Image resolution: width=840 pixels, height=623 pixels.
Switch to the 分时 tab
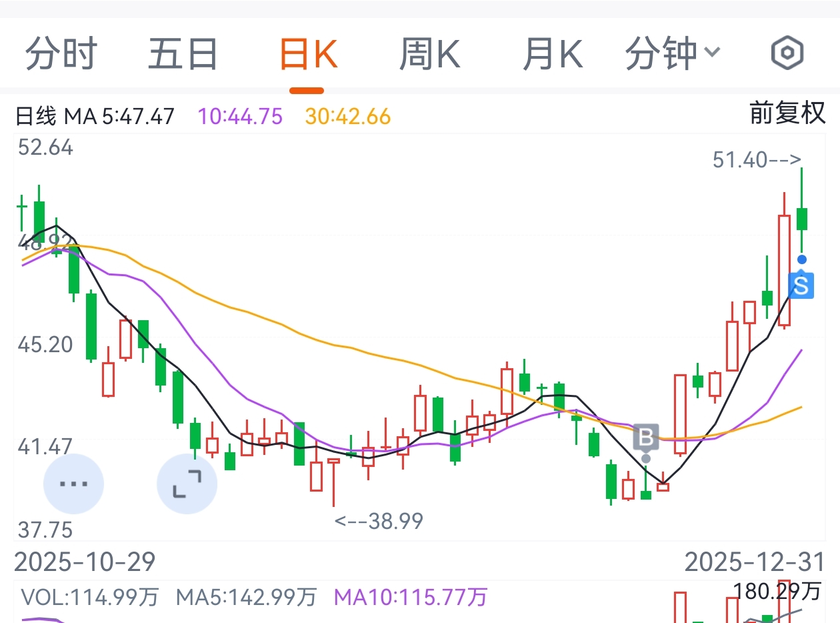pyautogui.click(x=61, y=54)
